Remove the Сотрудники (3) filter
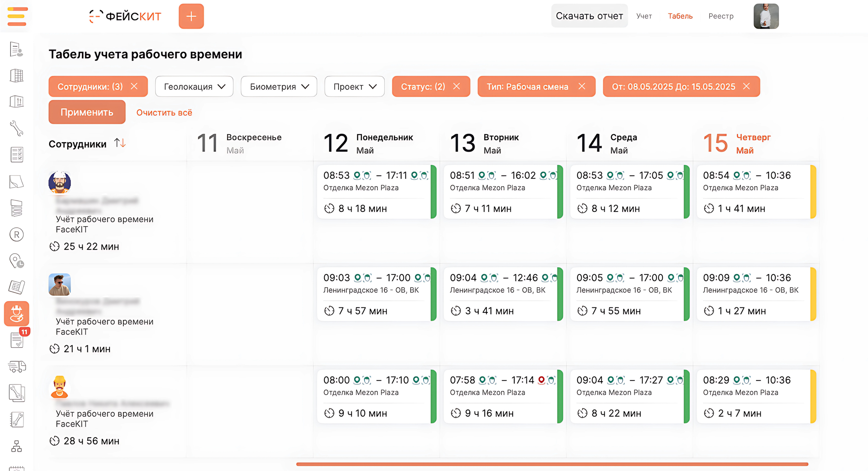This screenshot has width=868, height=471. pyautogui.click(x=134, y=86)
